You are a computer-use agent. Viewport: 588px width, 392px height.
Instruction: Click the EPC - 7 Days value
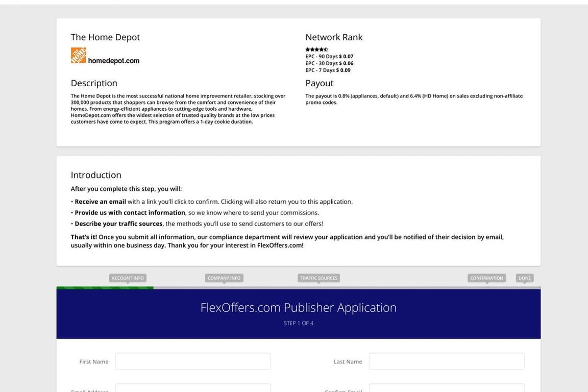pos(343,70)
